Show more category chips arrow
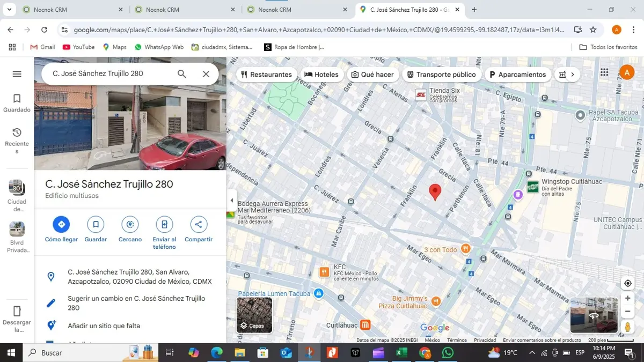The height and width of the screenshot is (362, 644). 572,75
